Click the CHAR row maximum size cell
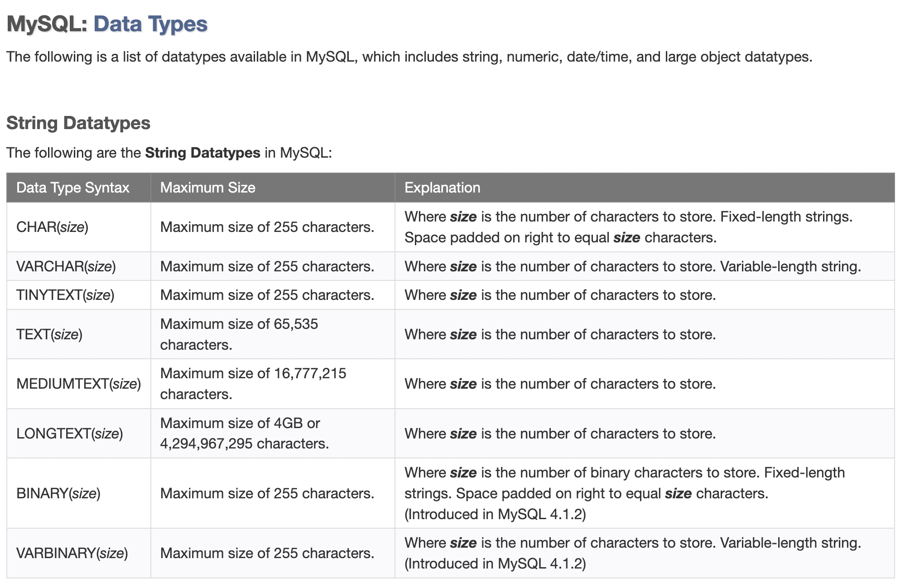The image size is (905, 588). coord(273,227)
